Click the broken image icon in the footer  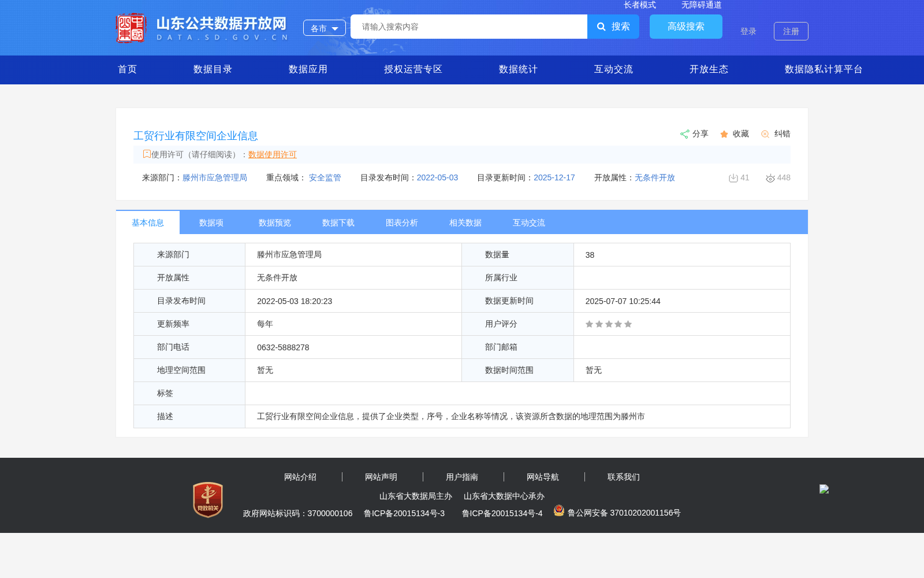824,489
